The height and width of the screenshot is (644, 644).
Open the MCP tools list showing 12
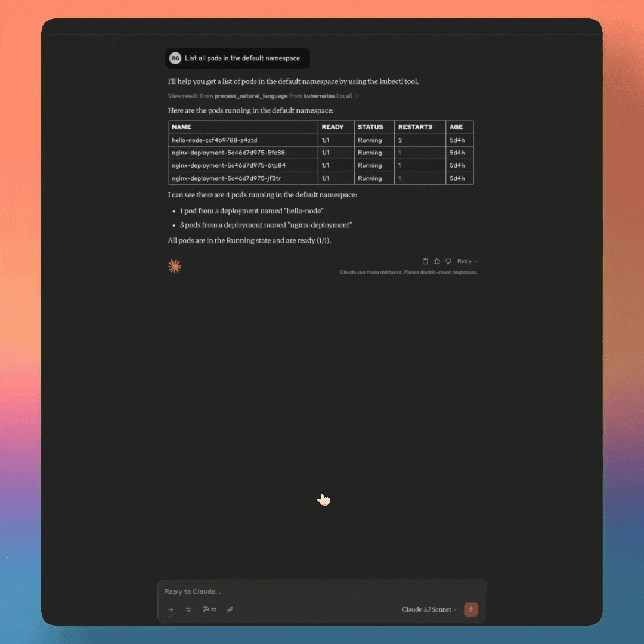click(x=209, y=609)
